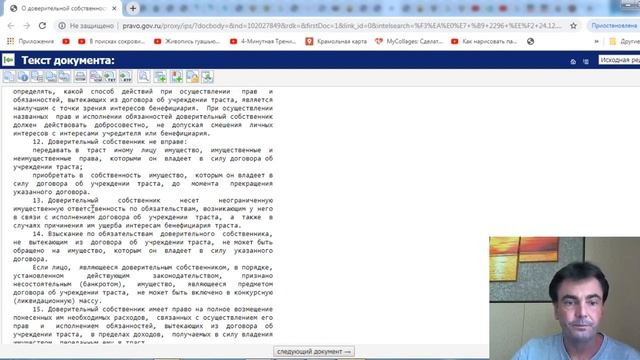Click the pravo.gov.ru address bar
Screen dimensions: 640x360
[x=342, y=26]
